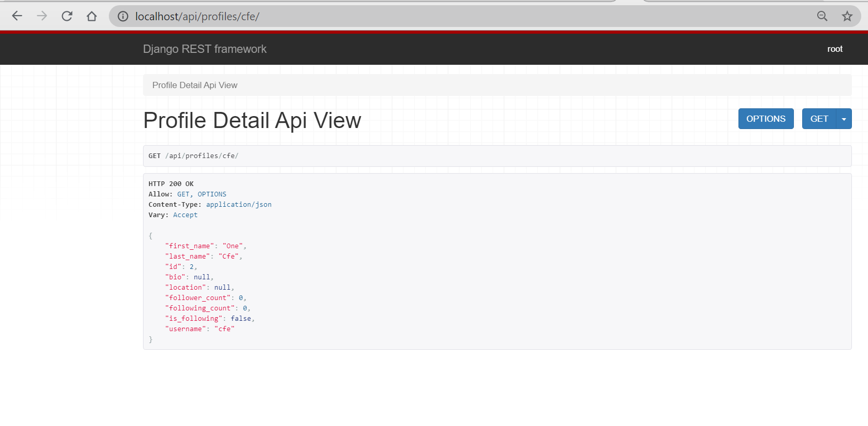Select the "username" key in JSON
This screenshot has height=426, width=868.
tap(186, 329)
